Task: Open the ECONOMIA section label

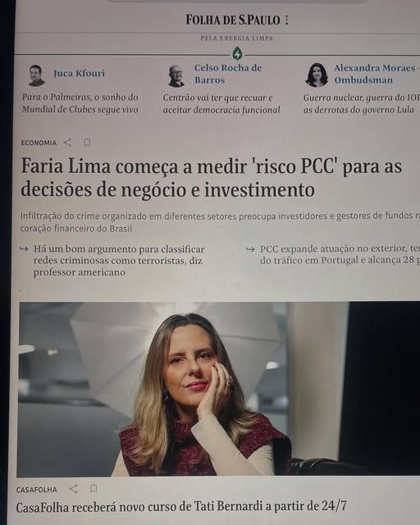Action: pos(39,143)
